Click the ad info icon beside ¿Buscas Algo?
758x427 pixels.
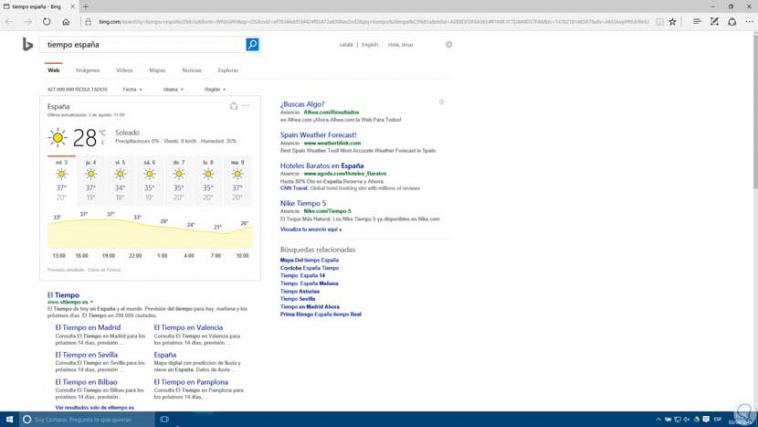click(441, 102)
